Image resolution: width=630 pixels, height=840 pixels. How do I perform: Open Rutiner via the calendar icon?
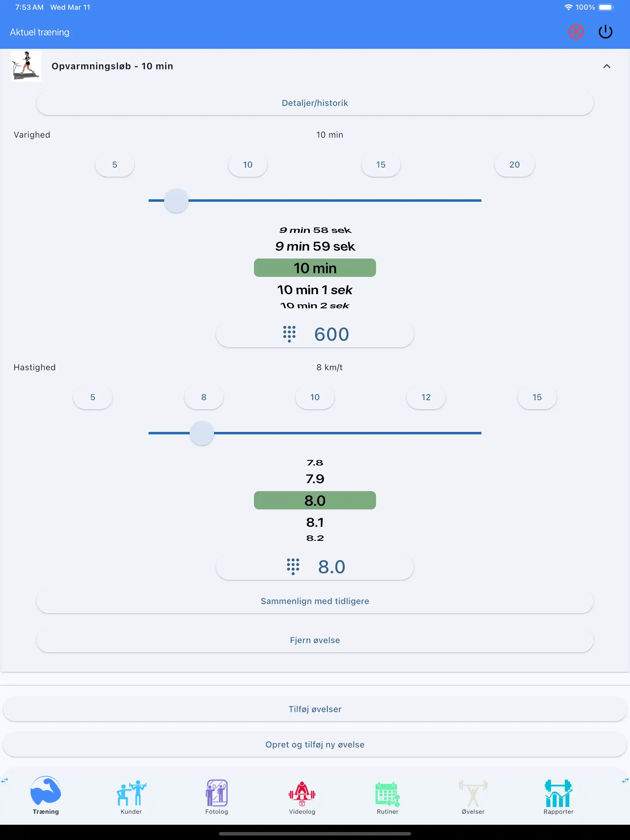[x=387, y=794]
